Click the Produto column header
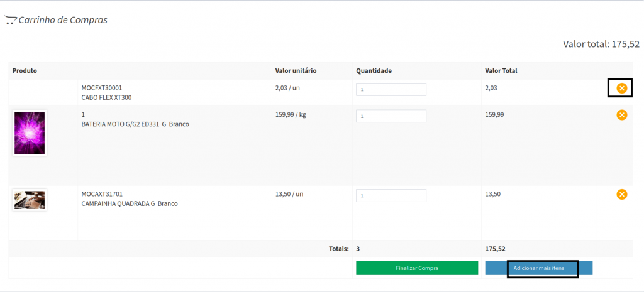 coord(25,71)
